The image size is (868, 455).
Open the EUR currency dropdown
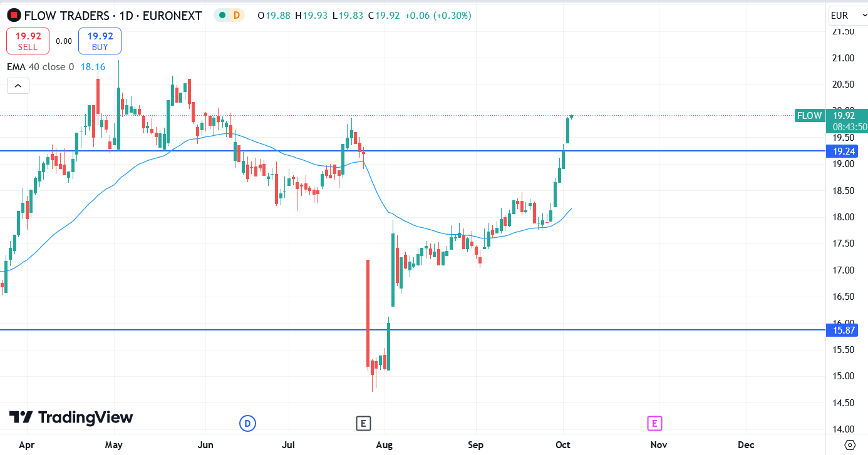(848, 16)
